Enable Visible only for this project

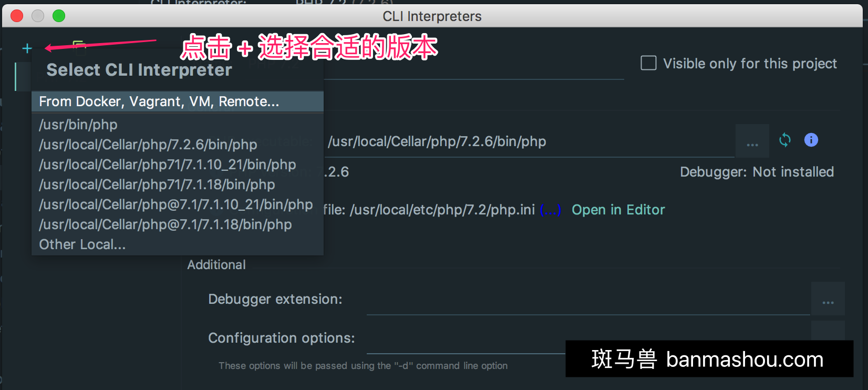point(649,63)
